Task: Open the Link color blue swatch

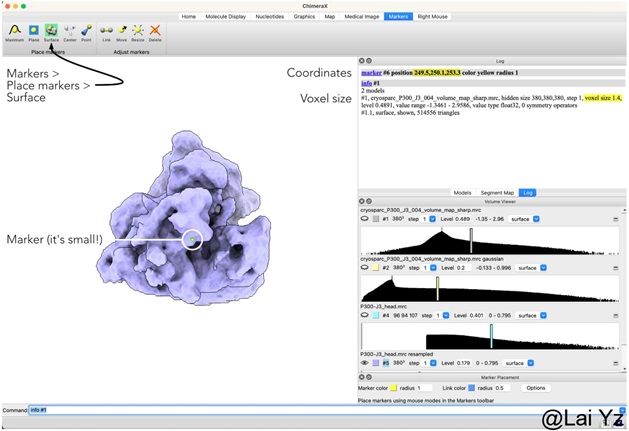Action: [x=472, y=388]
